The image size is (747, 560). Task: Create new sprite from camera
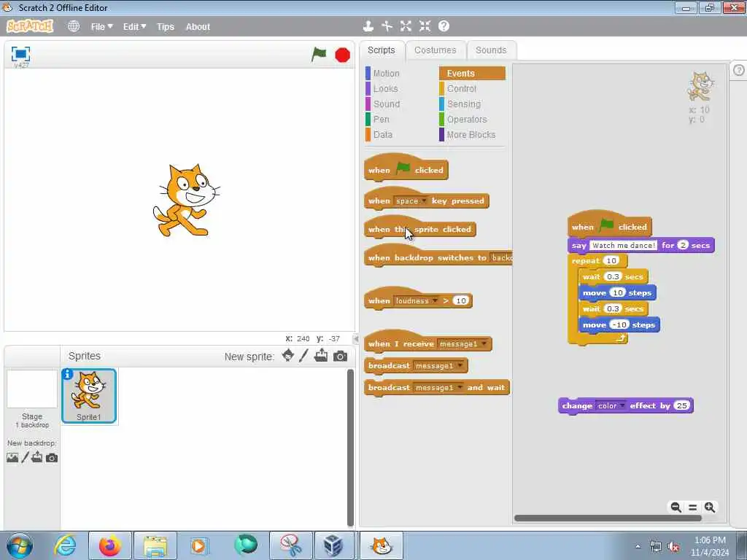tap(340, 356)
